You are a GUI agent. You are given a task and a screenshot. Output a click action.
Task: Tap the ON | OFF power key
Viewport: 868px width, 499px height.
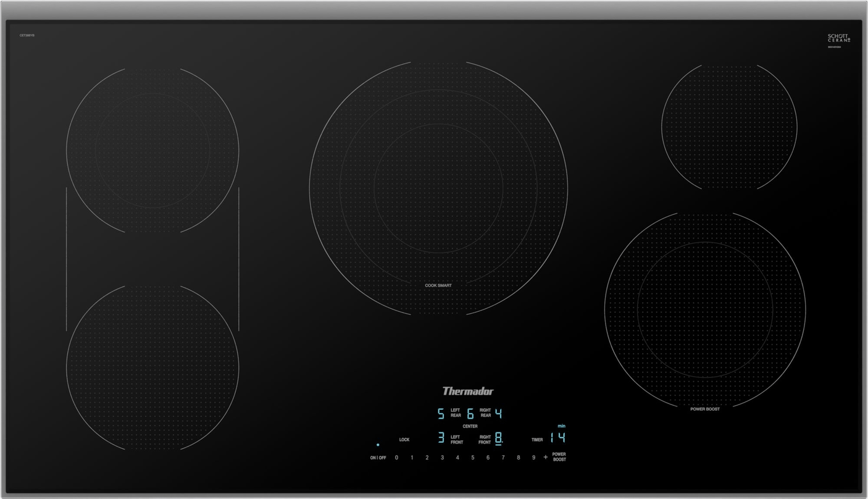coord(378,458)
